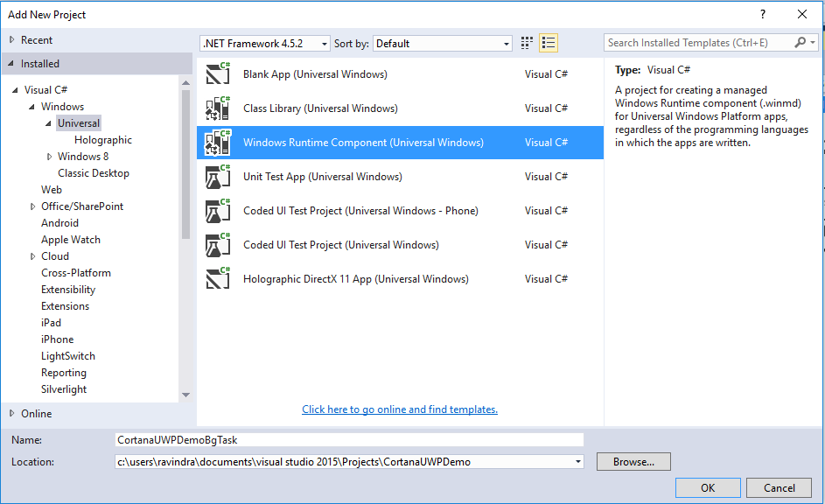Click the Cancel button
The width and height of the screenshot is (825, 504).
780,487
